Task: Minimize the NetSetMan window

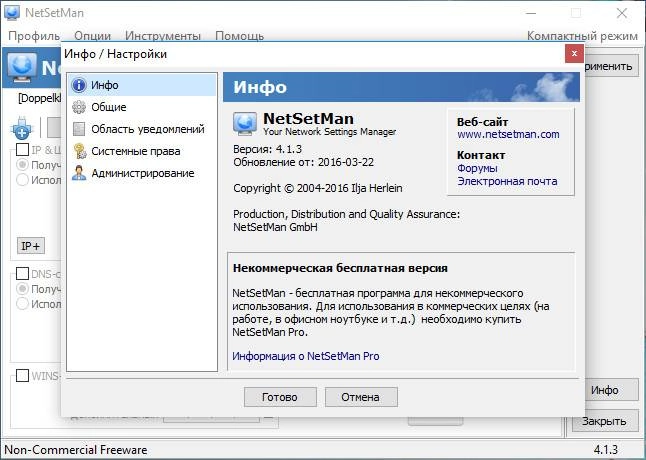Action: point(531,13)
